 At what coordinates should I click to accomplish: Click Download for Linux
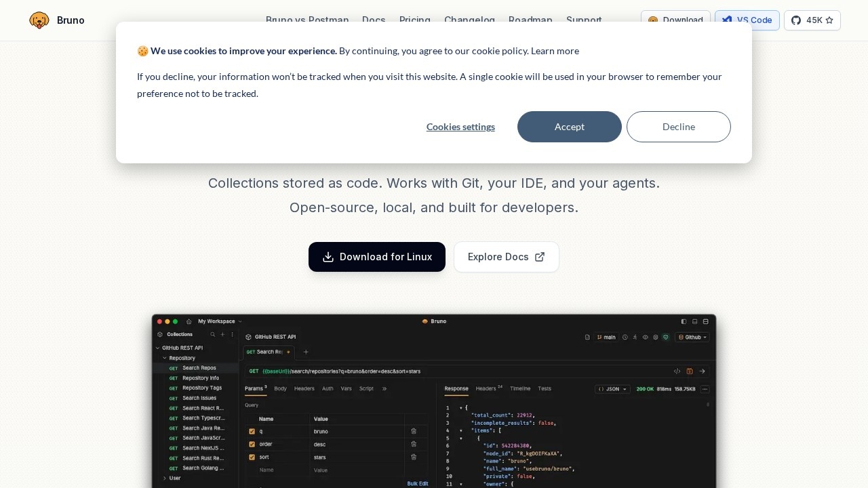pyautogui.click(x=377, y=257)
